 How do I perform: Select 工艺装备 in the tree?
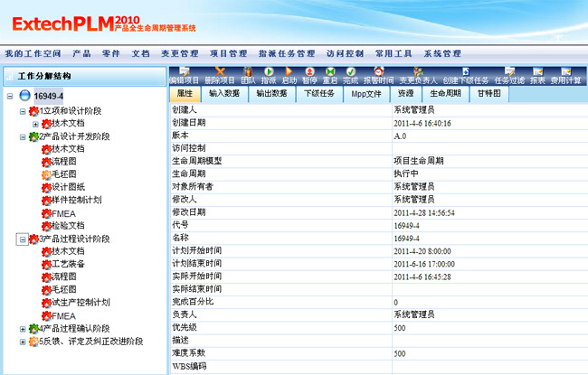(x=68, y=264)
